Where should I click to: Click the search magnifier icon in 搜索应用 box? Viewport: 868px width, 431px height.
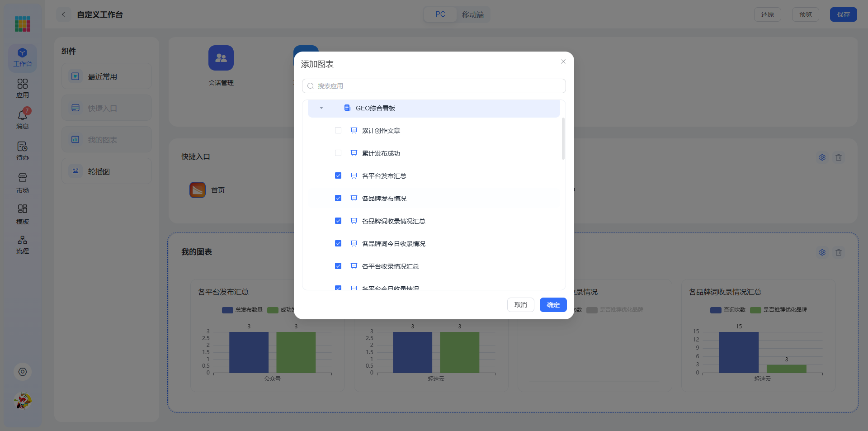tap(311, 86)
